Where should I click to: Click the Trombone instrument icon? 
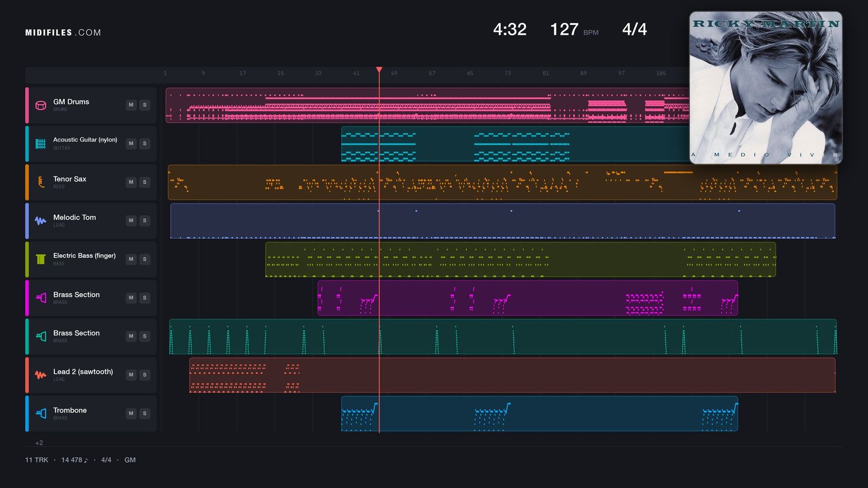[41, 413]
